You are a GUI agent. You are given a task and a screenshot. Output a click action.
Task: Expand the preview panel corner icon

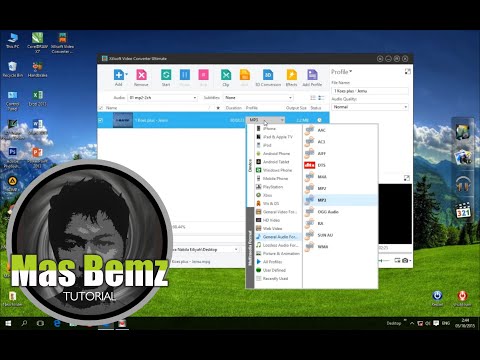tap(407, 178)
